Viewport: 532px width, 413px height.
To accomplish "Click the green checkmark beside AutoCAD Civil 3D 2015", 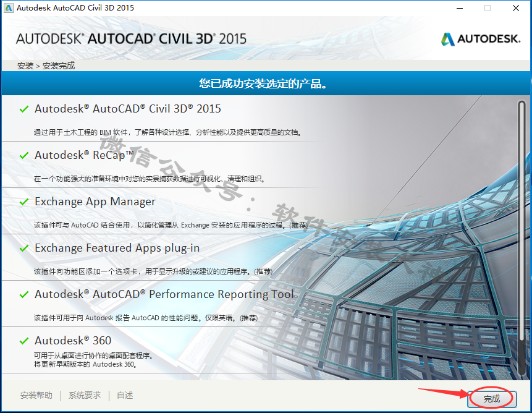I will click(x=24, y=109).
